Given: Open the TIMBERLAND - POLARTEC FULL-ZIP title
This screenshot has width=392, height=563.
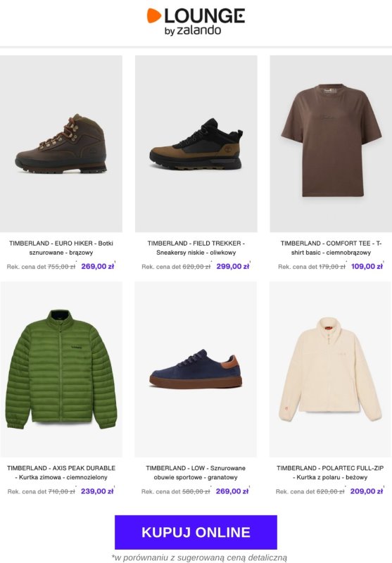Looking at the screenshot, I should click(x=330, y=472).
